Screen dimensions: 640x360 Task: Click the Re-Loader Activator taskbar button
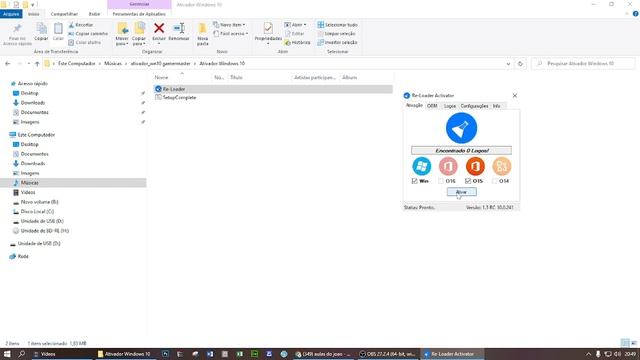(451, 354)
